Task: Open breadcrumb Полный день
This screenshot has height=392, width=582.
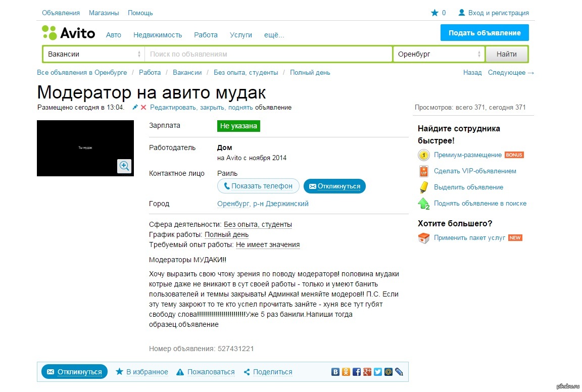Action: tap(310, 73)
